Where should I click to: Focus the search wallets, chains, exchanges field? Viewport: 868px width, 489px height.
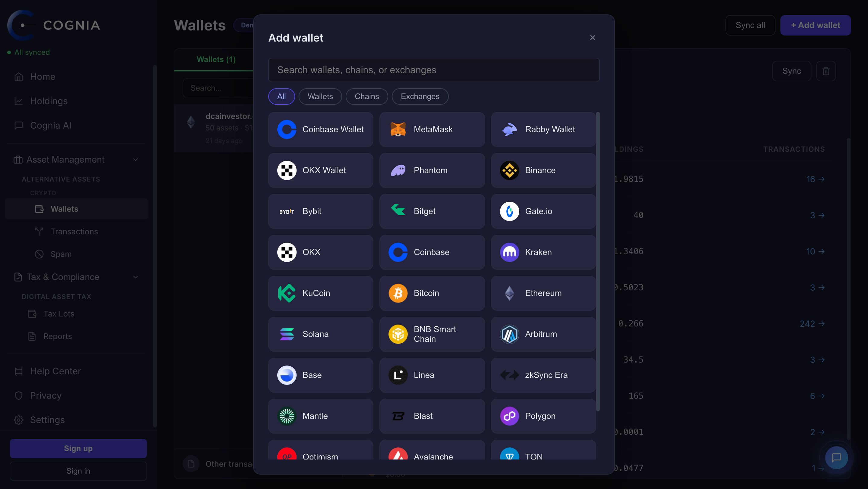(434, 70)
